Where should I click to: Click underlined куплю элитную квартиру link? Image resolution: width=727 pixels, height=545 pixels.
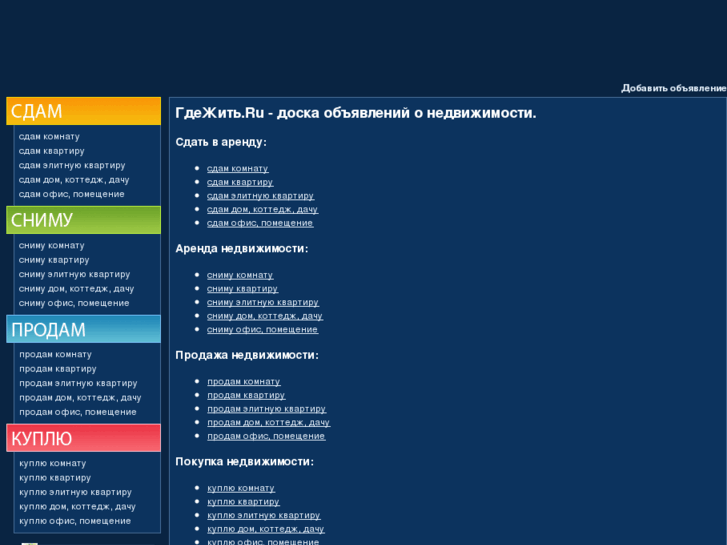[264, 515]
